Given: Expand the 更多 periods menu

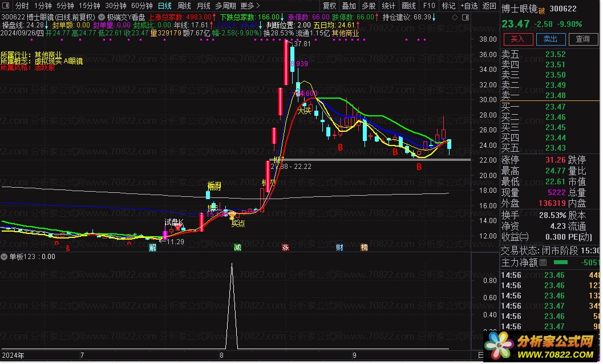Looking at the screenshot, I should coord(250,6).
